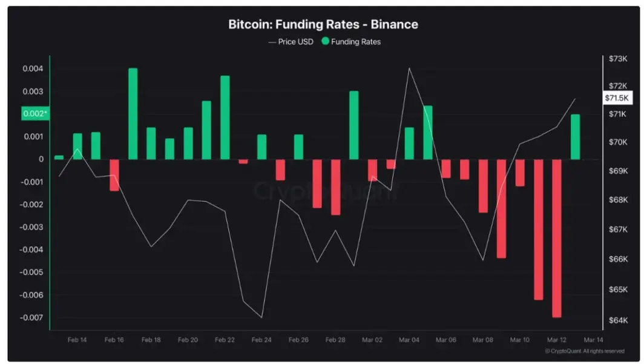Image resolution: width=644 pixels, height=364 pixels.
Task: Toggle the Price USD legend line
Action: [291, 42]
